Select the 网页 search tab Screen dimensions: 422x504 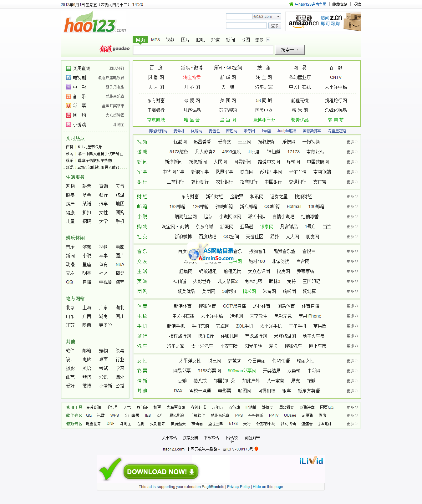[x=140, y=40]
